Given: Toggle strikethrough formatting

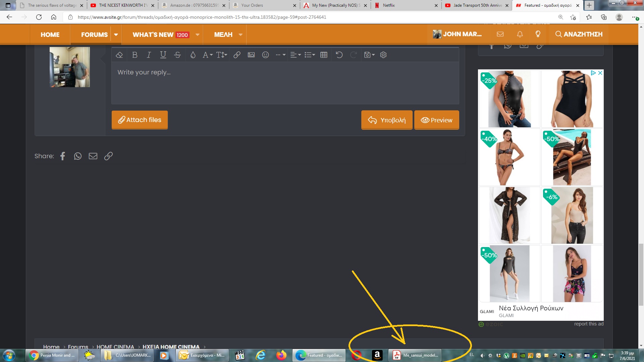Looking at the screenshot, I should (x=177, y=55).
